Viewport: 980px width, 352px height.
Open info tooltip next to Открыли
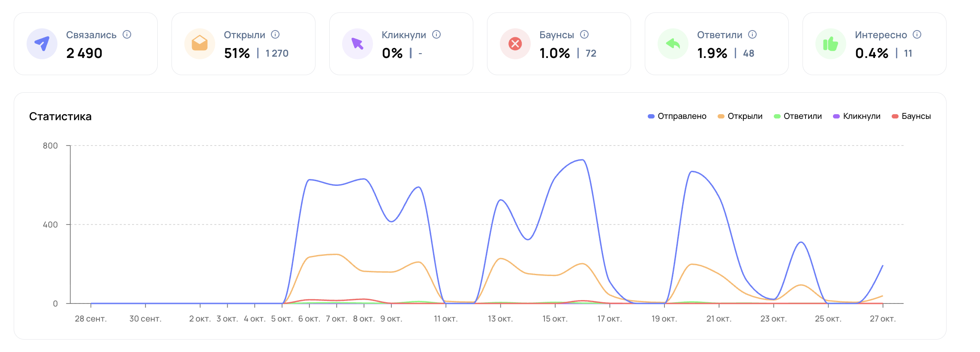point(276,34)
